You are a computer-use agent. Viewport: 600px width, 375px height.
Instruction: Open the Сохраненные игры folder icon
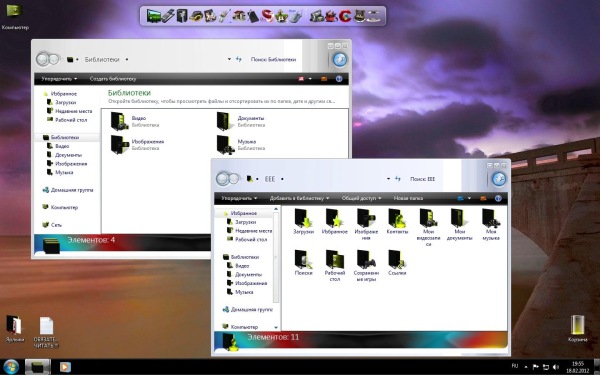pyautogui.click(x=366, y=266)
